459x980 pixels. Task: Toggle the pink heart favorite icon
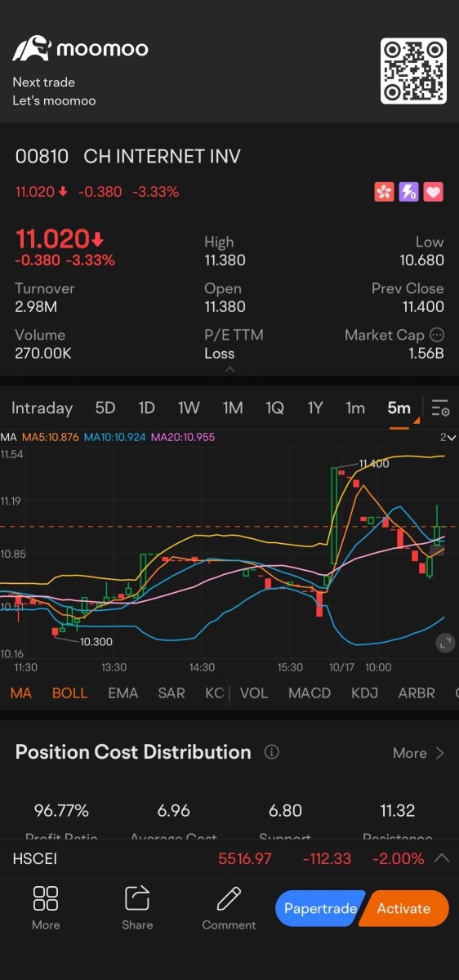434,192
